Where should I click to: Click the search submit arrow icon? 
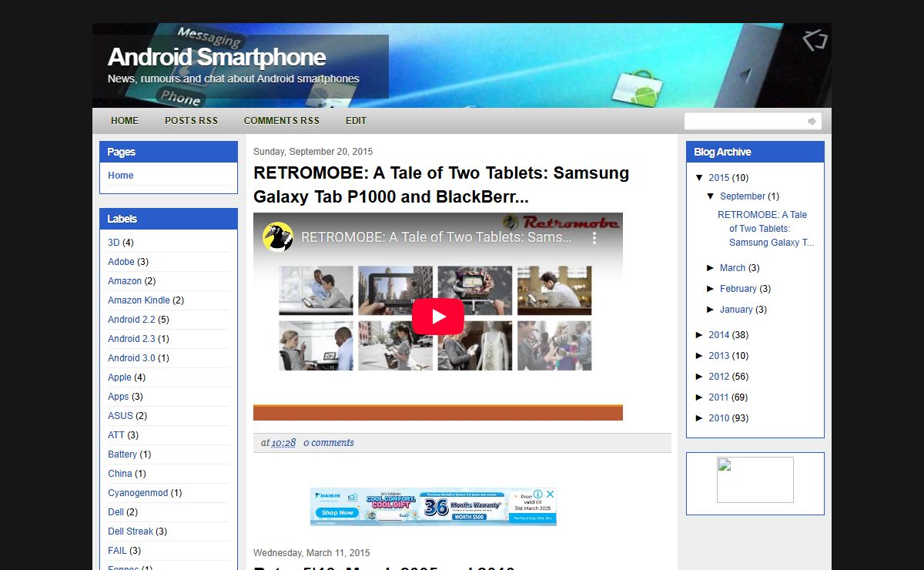pyautogui.click(x=812, y=122)
